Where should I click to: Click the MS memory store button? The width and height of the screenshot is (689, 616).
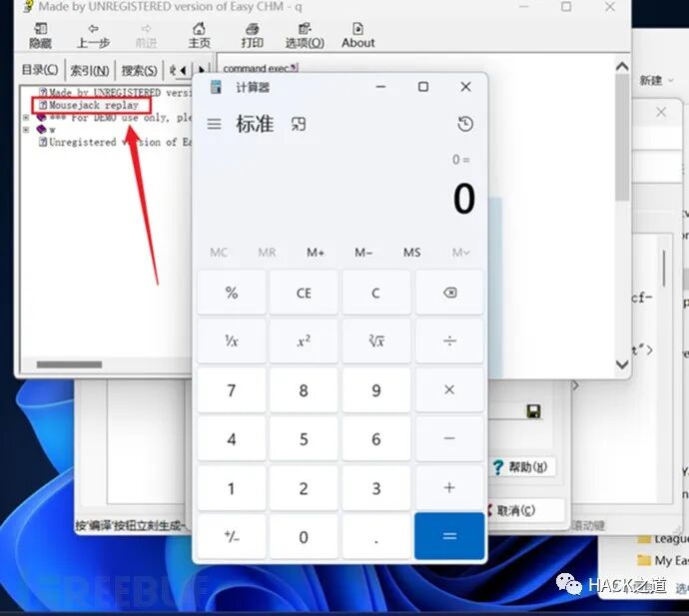point(411,253)
